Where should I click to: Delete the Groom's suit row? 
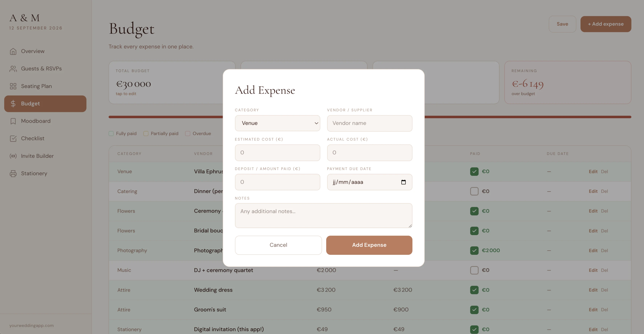click(x=604, y=310)
